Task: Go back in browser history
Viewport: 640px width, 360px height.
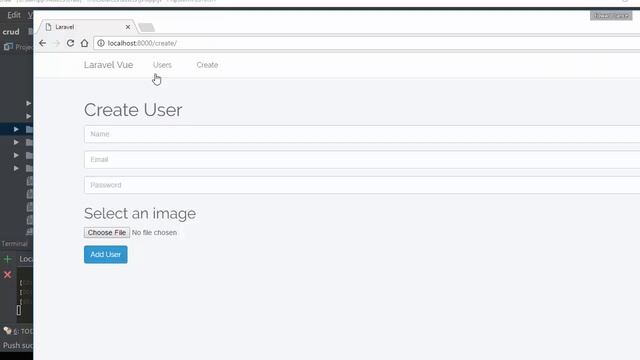Action: (x=43, y=43)
